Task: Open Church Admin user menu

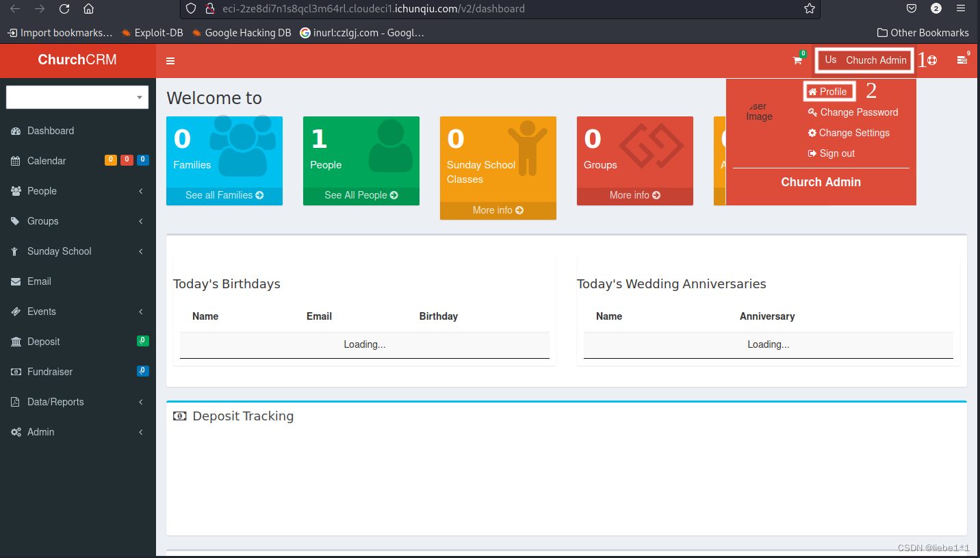Action: 866,60
